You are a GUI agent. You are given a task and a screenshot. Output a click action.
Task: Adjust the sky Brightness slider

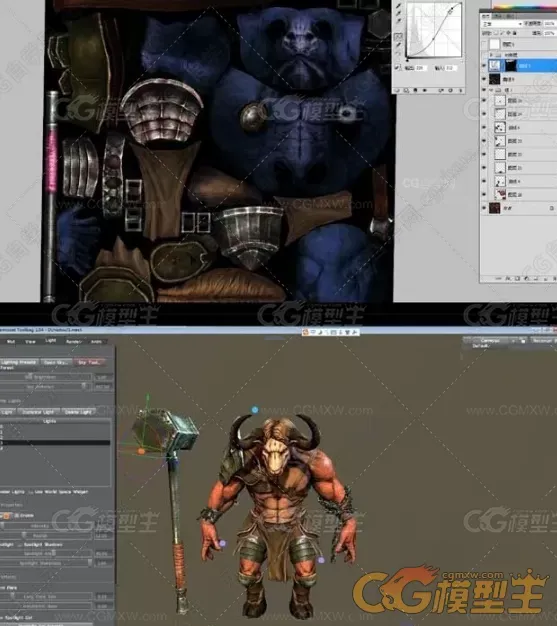(x=46, y=377)
